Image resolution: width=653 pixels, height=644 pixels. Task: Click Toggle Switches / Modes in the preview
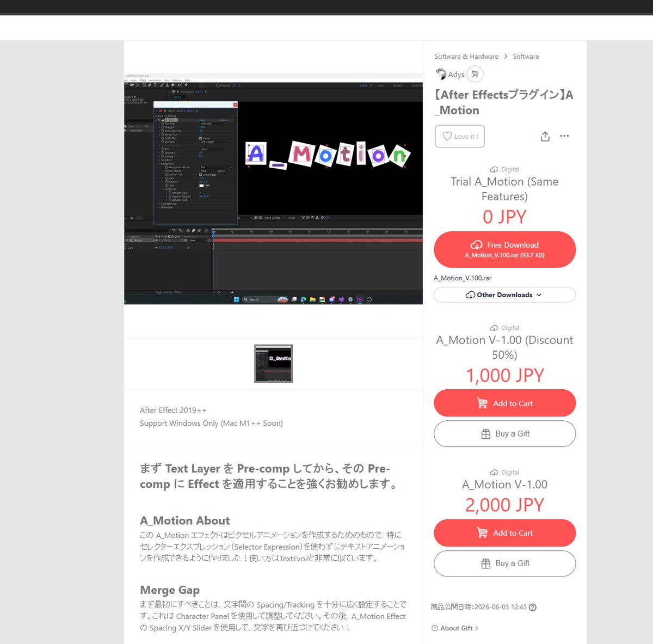[169, 292]
